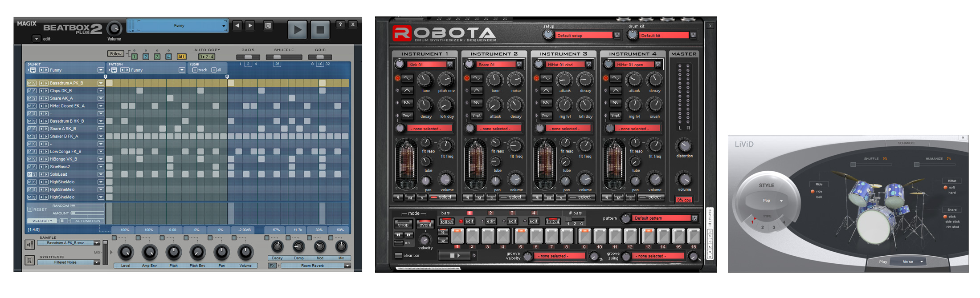Toggle the FX button in BeatBox

(x=272, y=266)
